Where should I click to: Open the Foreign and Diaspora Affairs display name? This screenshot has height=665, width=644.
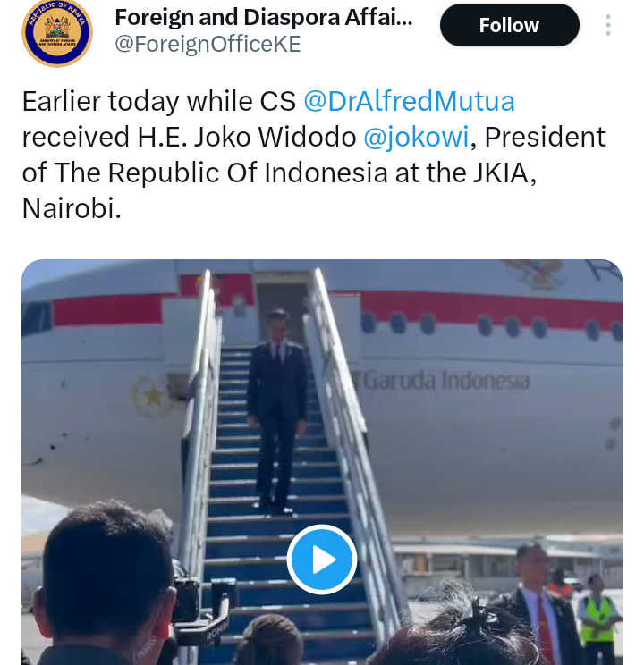tap(264, 17)
